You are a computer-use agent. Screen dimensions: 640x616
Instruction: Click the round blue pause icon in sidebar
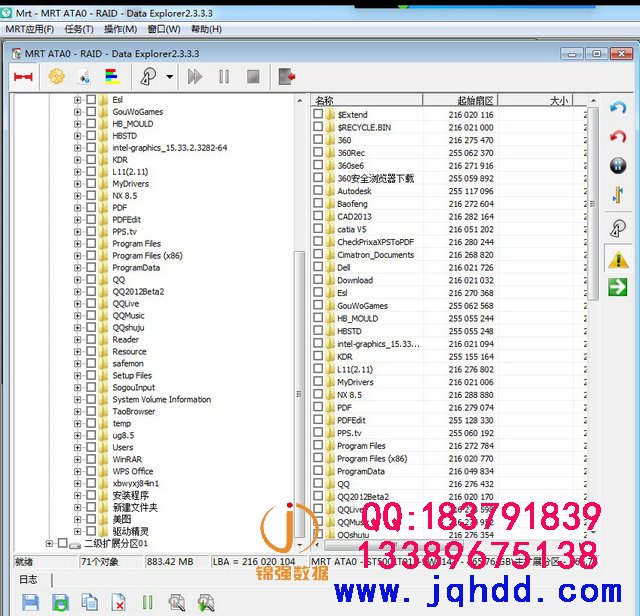point(618,166)
